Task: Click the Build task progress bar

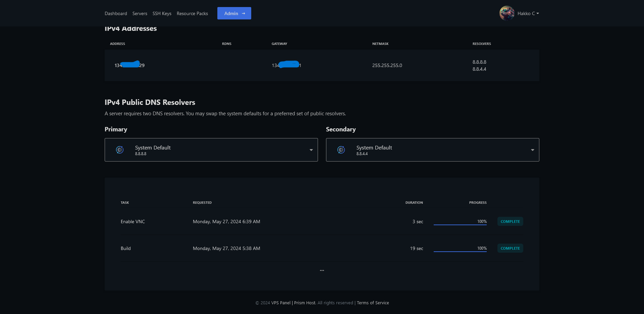Action: click(x=460, y=251)
